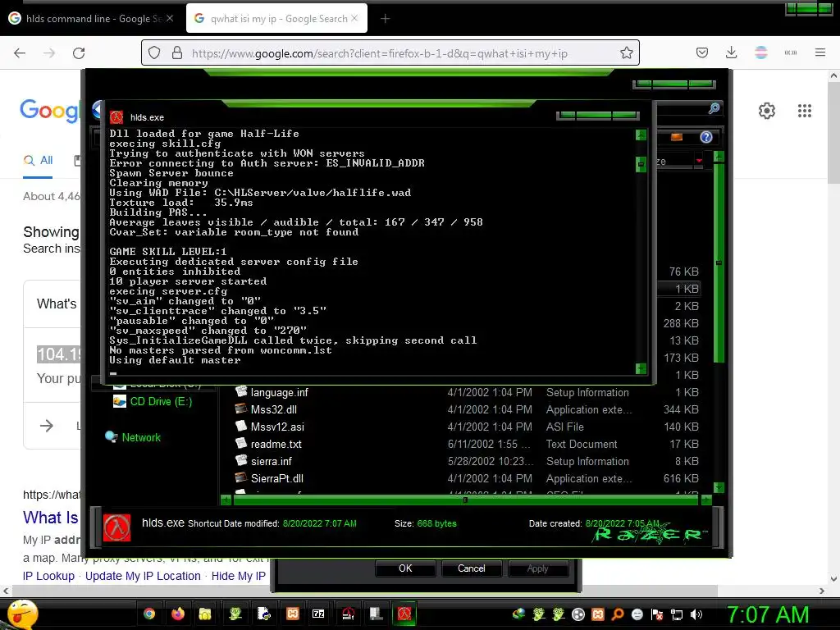Image resolution: width=840 pixels, height=630 pixels.
Task: Select the Mss32.dll file
Action: (274, 410)
